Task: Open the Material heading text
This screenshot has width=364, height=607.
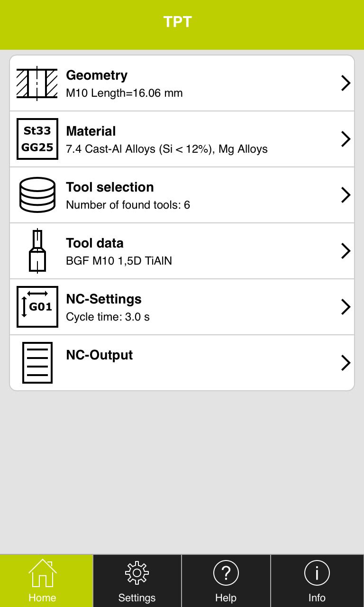Action: point(91,131)
